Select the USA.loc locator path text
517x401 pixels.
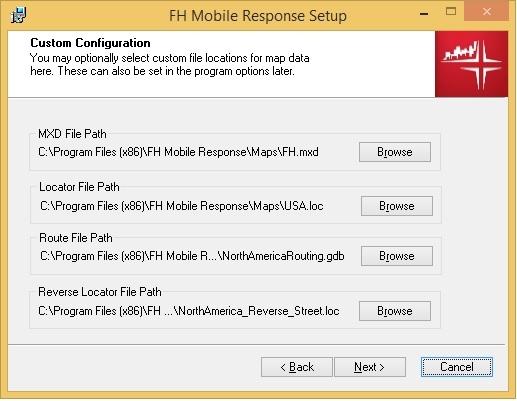tap(182, 206)
